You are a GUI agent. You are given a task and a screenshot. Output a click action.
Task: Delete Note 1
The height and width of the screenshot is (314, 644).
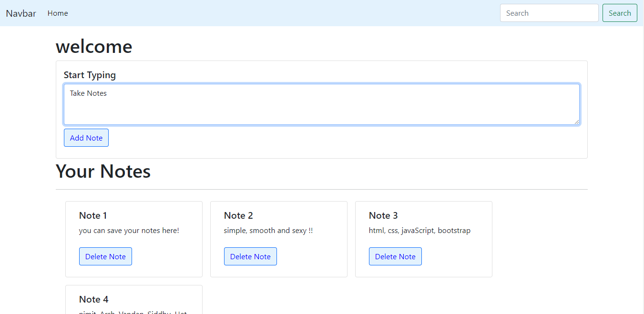point(105,256)
